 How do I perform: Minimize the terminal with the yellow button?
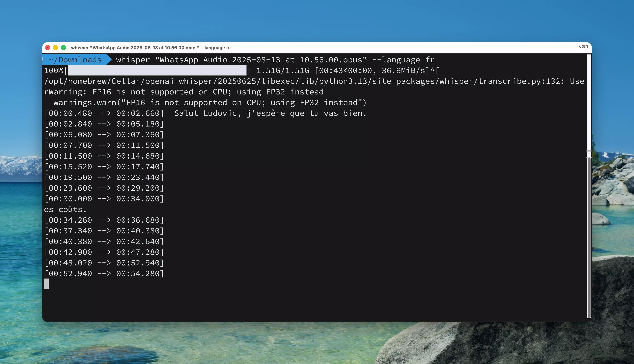coord(56,48)
